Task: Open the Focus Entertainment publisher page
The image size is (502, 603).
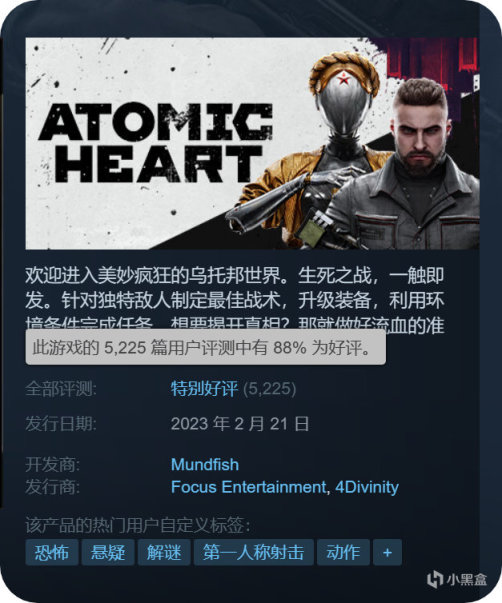Action: 248,487
